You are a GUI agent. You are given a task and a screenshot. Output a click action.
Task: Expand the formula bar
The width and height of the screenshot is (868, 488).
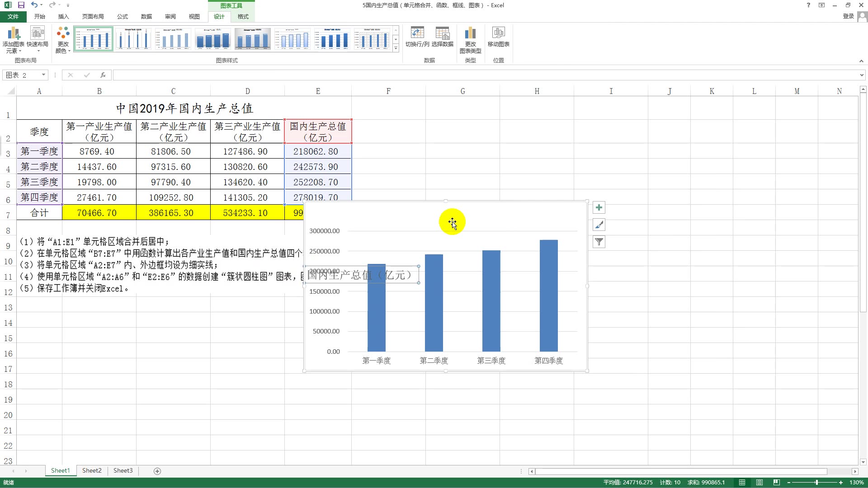(x=862, y=75)
